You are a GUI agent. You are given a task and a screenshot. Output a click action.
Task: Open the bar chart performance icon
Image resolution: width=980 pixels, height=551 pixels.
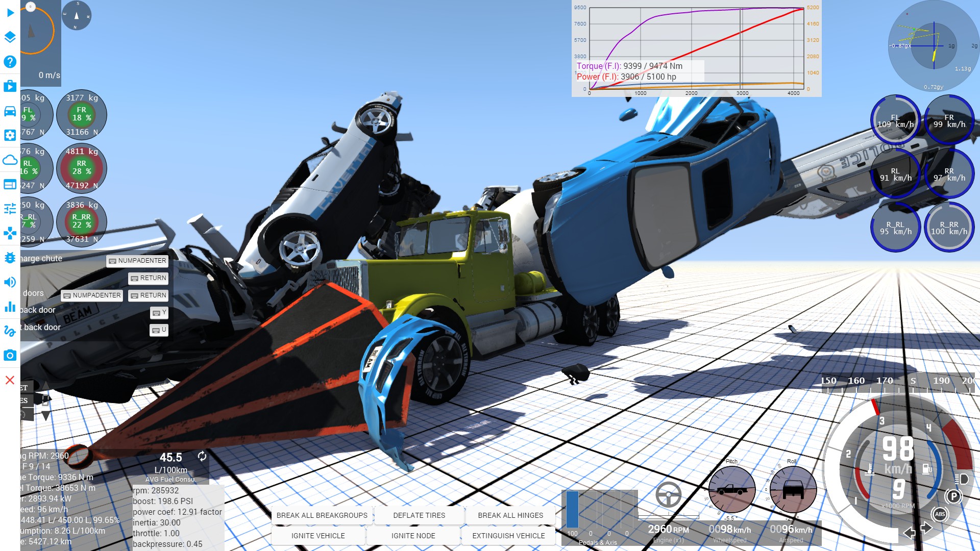pos(10,307)
